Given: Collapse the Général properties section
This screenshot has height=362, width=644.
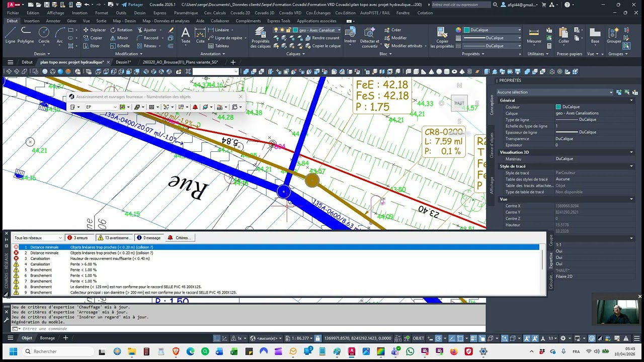Looking at the screenshot, I should click(631, 101).
